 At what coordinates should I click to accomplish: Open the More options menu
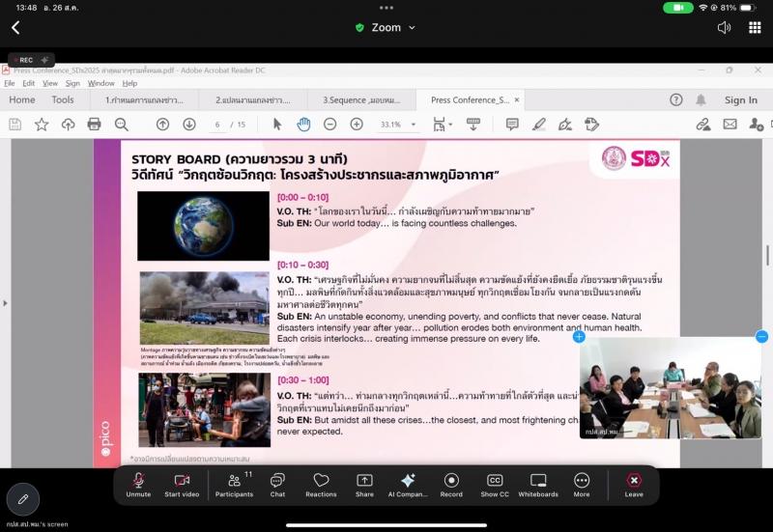(x=582, y=485)
